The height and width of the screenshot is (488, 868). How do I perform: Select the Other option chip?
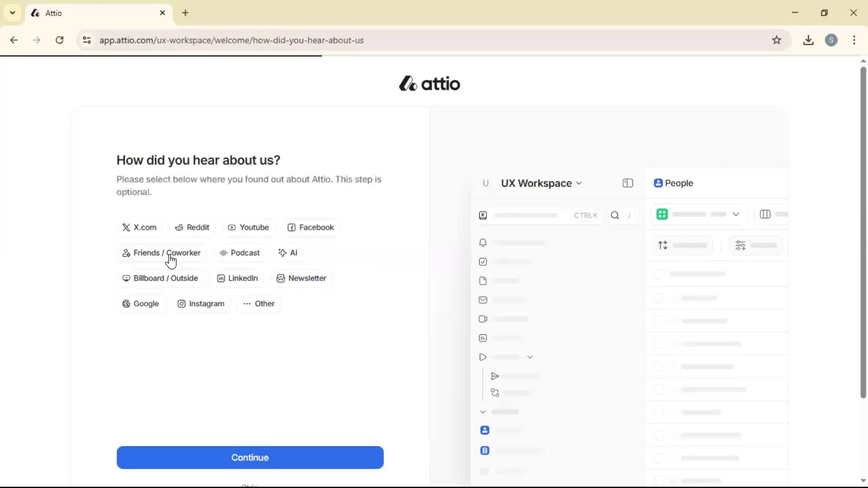click(x=259, y=304)
